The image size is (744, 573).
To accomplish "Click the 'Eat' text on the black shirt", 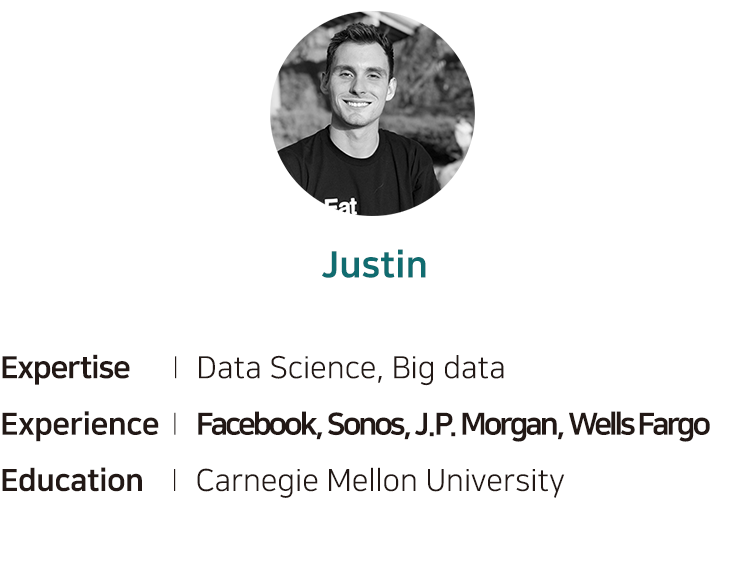I will [x=341, y=206].
